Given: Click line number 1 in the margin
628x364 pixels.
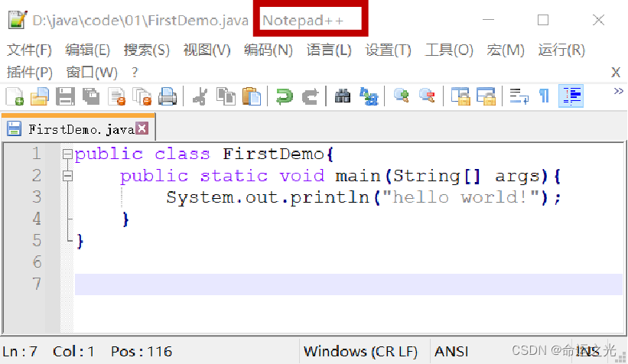Looking at the screenshot, I should pyautogui.click(x=37, y=154).
